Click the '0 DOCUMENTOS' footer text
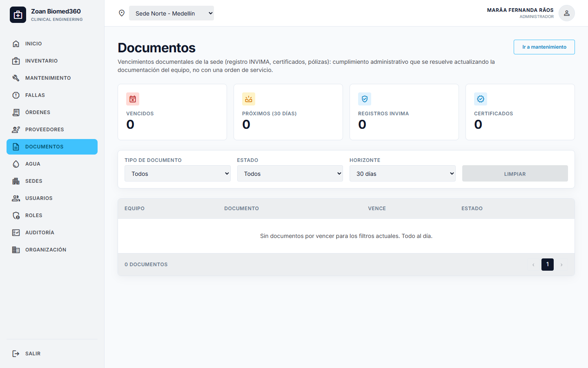Viewport: 588px width, 368px height. coord(146,265)
